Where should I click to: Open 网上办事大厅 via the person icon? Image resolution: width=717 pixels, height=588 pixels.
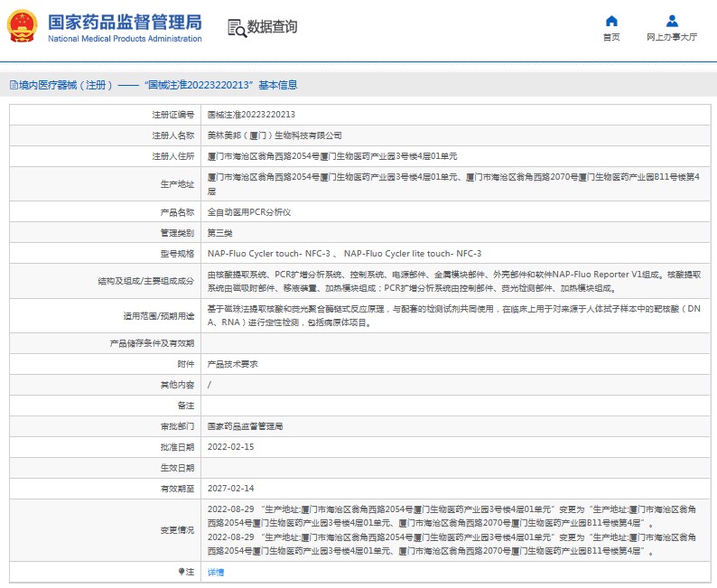click(672, 21)
